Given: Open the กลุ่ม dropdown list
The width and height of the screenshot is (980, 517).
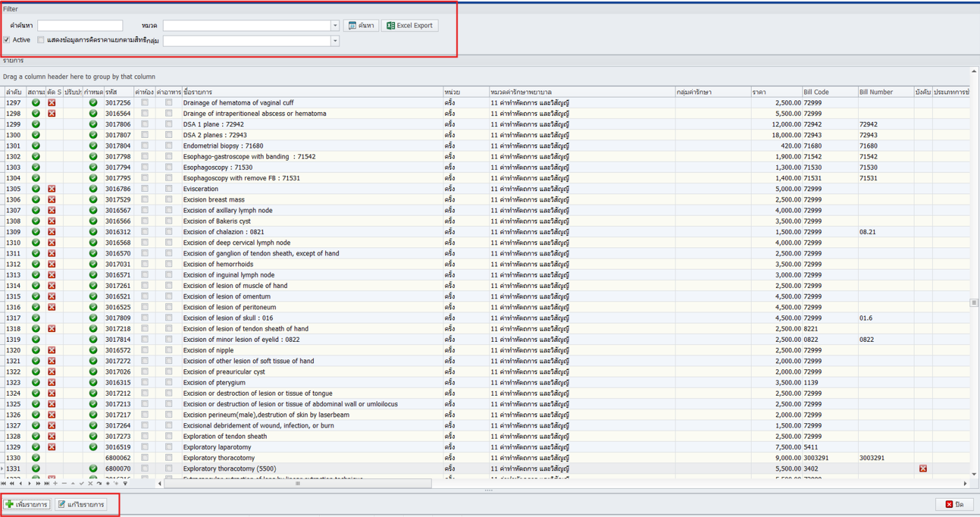Looking at the screenshot, I should tap(335, 41).
